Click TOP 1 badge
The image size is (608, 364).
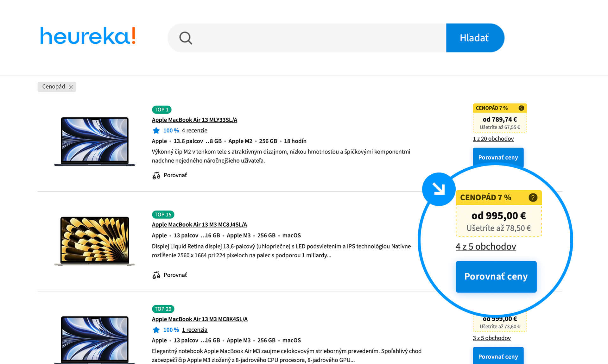(x=161, y=110)
